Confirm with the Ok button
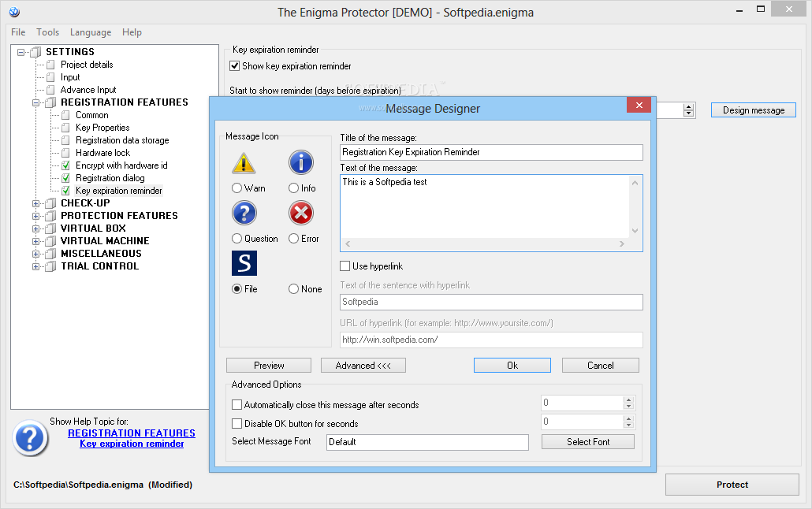Viewport: 812px width, 509px height. [x=512, y=366]
